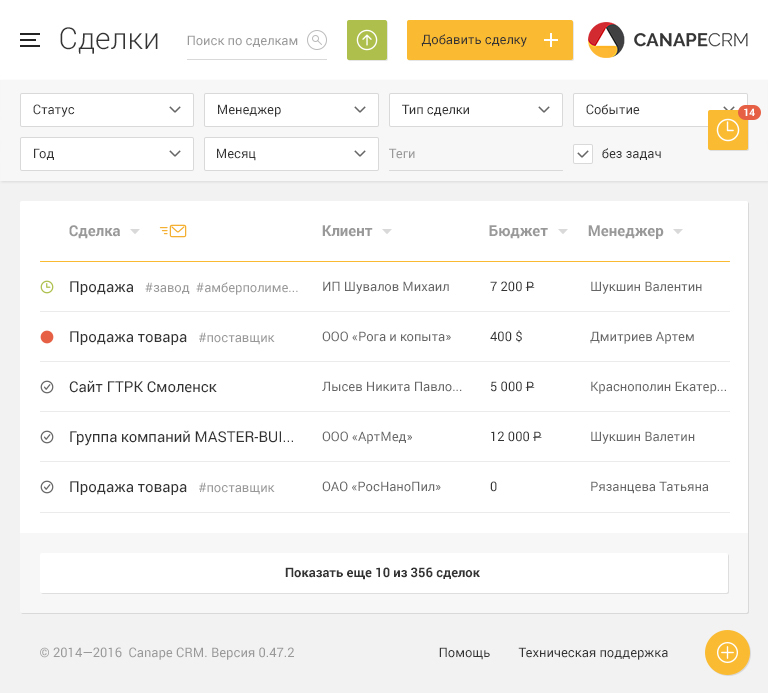Viewport: 768px width, 693px height.
Task: Click the #амберполиме... tag
Action: click(x=247, y=287)
